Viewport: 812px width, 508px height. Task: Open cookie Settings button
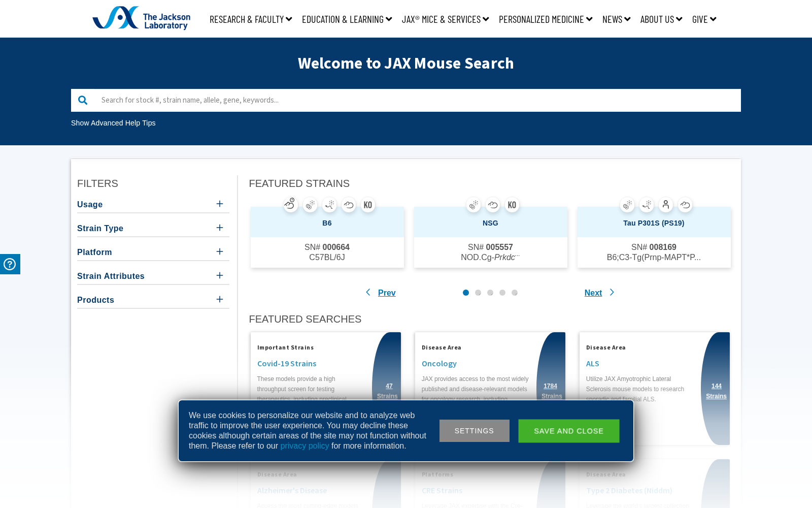click(475, 431)
